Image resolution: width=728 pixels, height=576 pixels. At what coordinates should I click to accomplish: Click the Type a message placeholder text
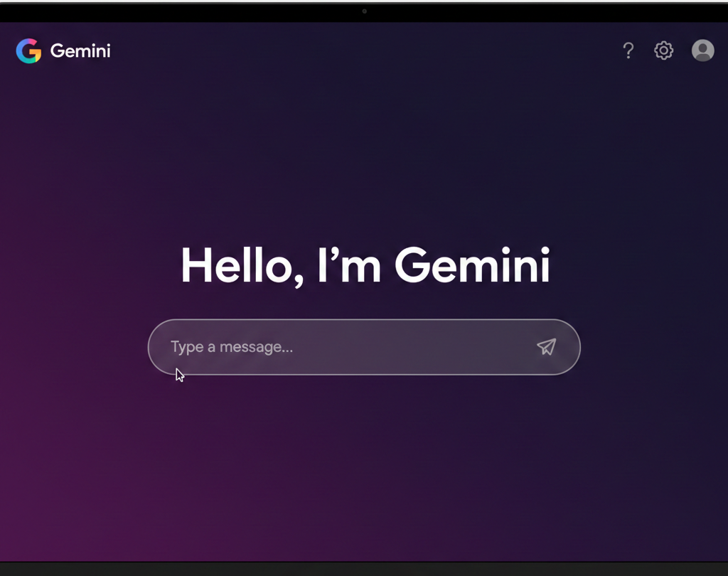(232, 347)
